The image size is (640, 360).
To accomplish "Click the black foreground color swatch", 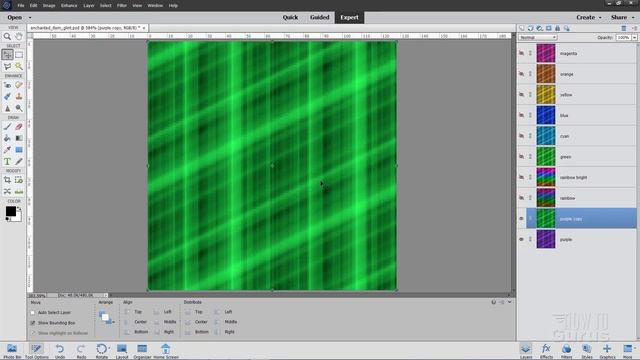I will [11, 211].
